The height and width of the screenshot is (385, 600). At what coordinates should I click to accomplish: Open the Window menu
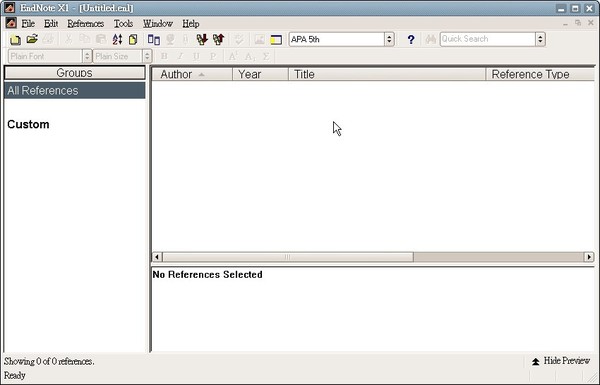(158, 23)
